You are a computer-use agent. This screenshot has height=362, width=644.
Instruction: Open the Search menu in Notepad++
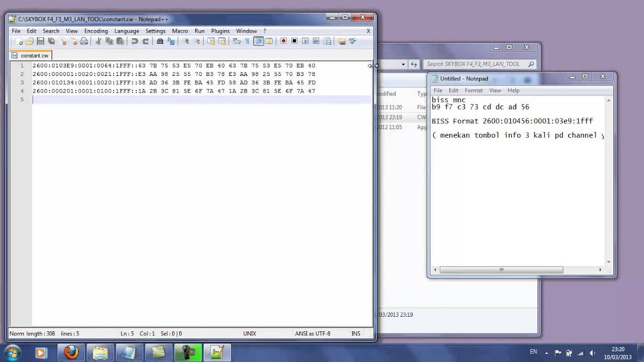click(51, 31)
